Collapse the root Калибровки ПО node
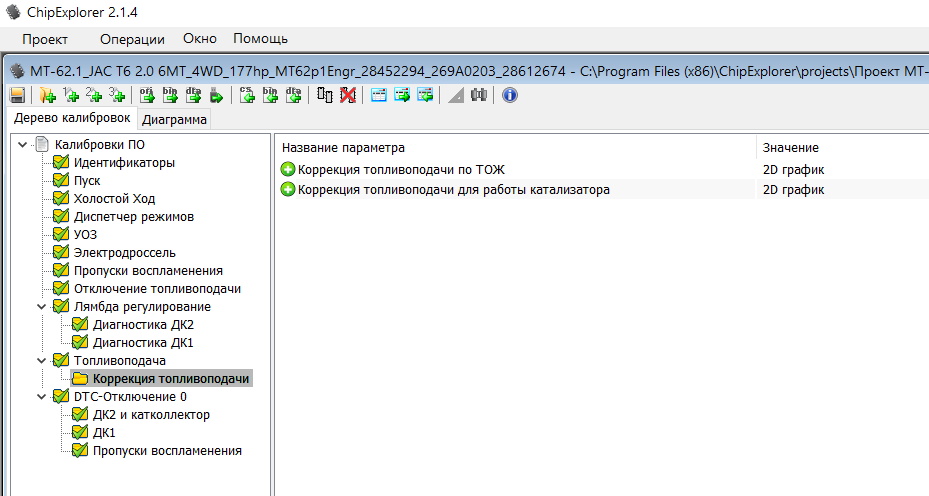929x496 pixels. coord(23,145)
